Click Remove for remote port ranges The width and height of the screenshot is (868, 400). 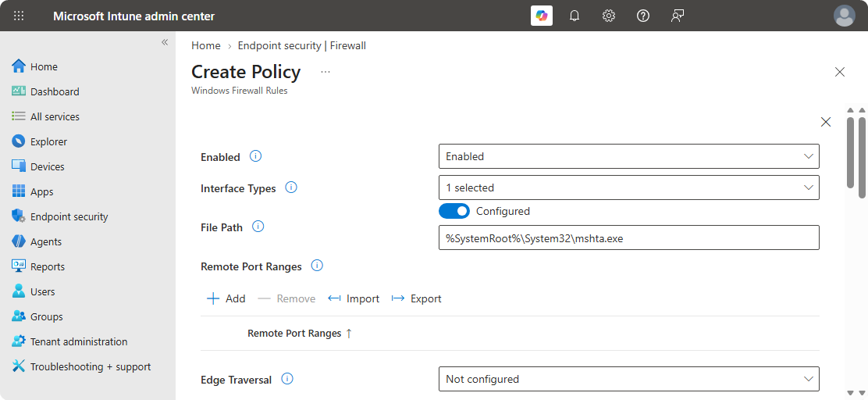coord(286,298)
